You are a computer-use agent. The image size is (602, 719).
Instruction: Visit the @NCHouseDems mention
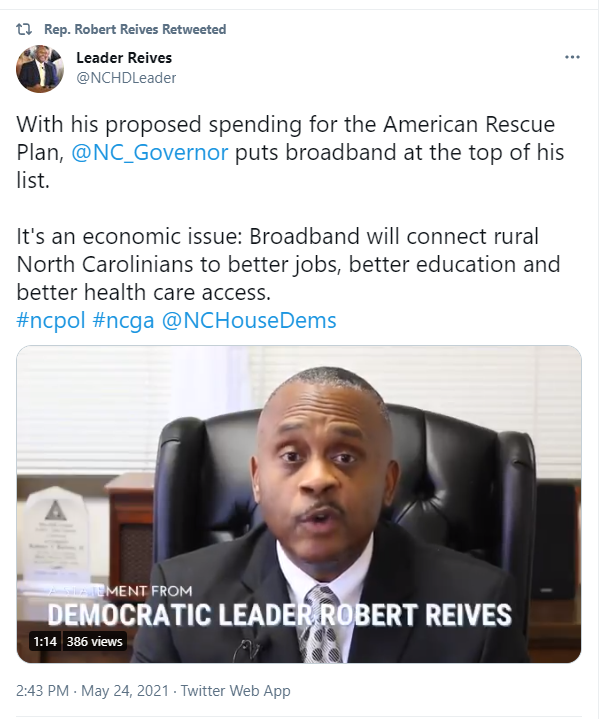249,321
